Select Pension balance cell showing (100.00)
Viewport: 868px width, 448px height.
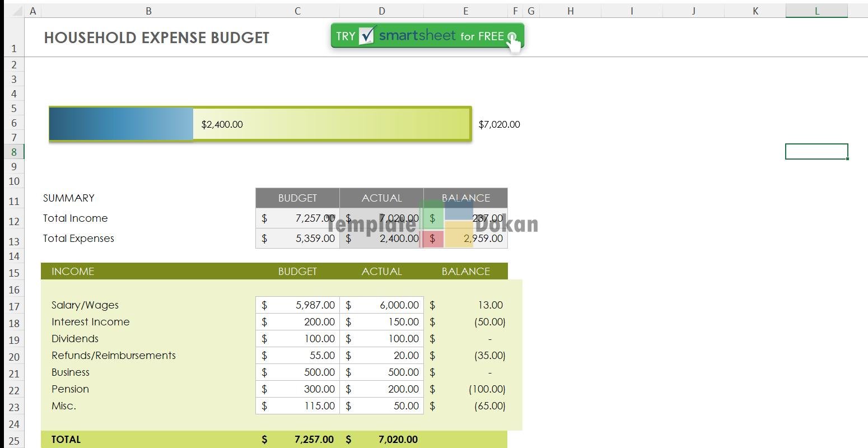tap(466, 389)
